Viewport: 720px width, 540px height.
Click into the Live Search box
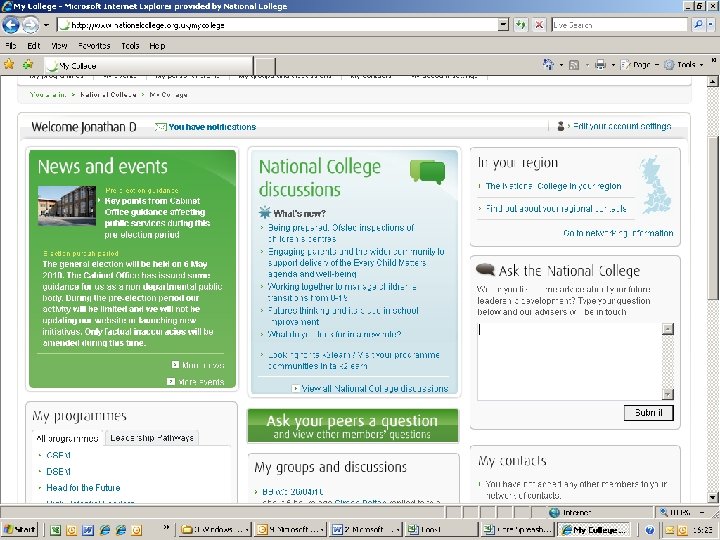click(619, 25)
